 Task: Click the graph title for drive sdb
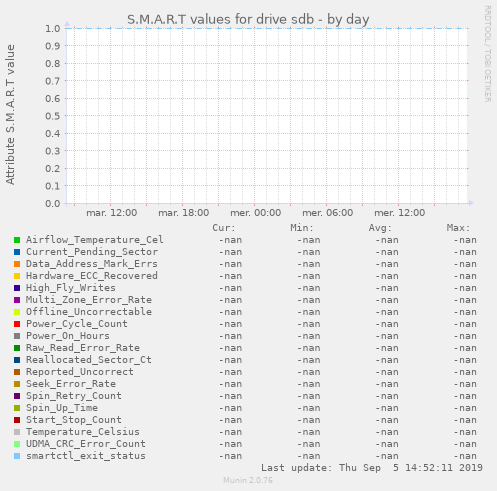[x=248, y=19]
